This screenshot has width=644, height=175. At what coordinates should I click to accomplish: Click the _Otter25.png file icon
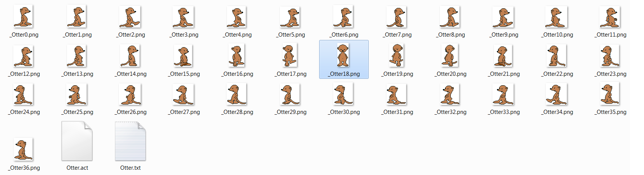[77, 94]
